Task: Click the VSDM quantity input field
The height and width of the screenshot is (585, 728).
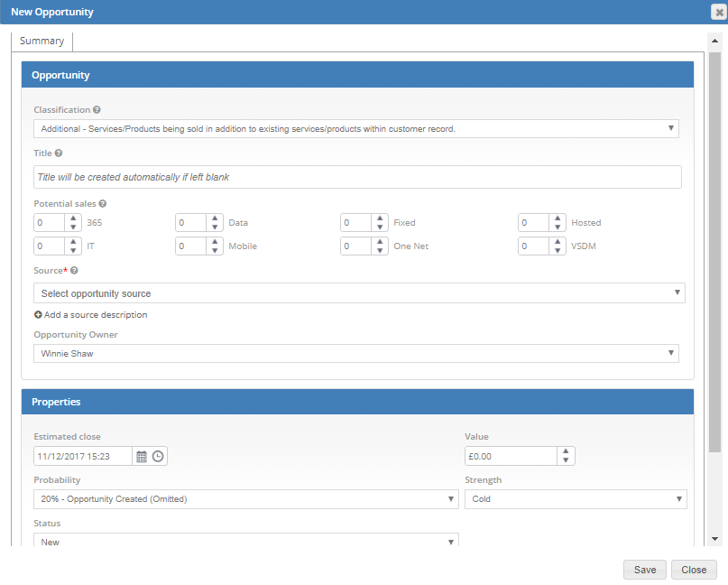Action: 534,246
